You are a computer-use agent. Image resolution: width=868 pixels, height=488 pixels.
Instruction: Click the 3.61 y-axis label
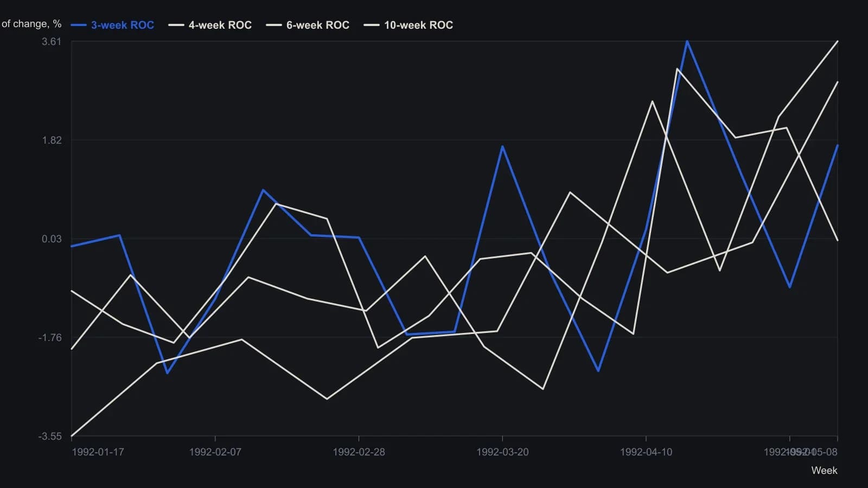(52, 42)
